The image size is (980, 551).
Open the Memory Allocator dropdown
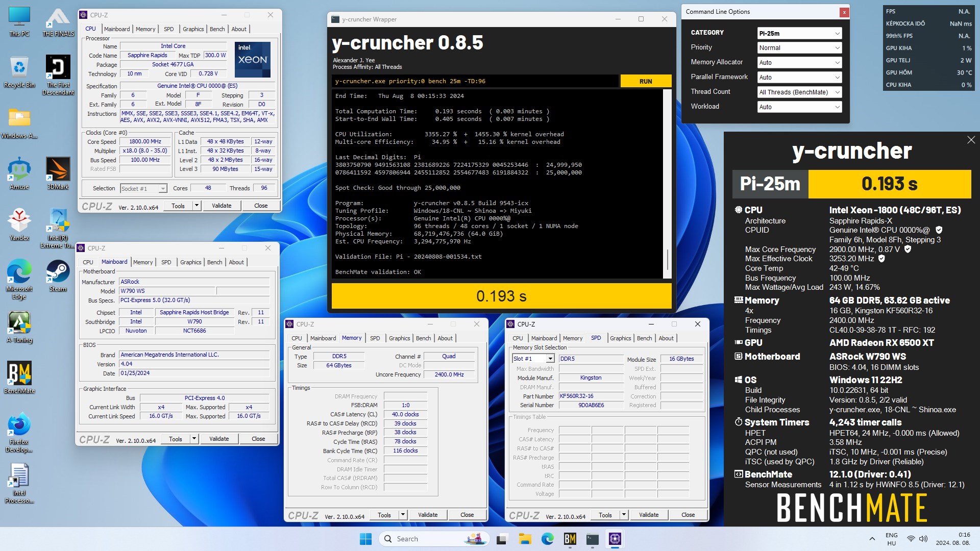[799, 63]
